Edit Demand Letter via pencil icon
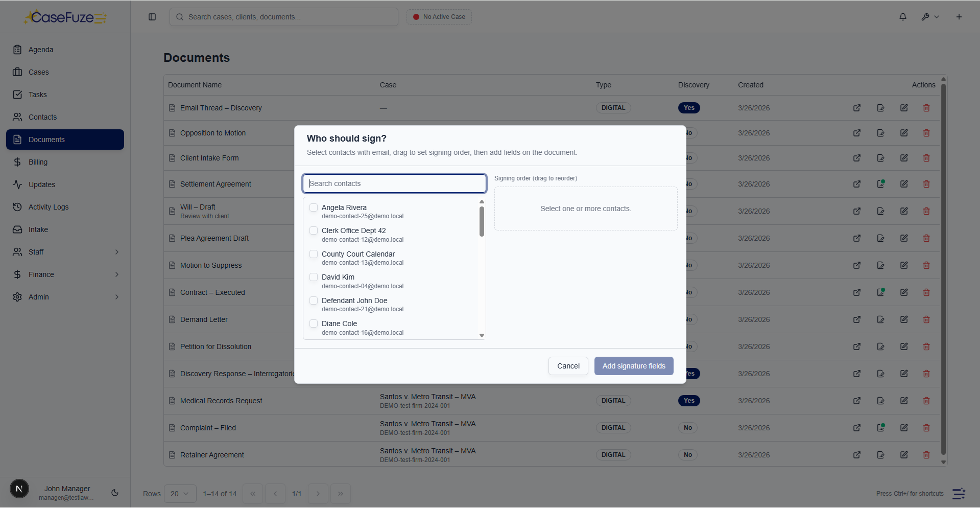Viewport: 980px width, 508px height. click(904, 319)
